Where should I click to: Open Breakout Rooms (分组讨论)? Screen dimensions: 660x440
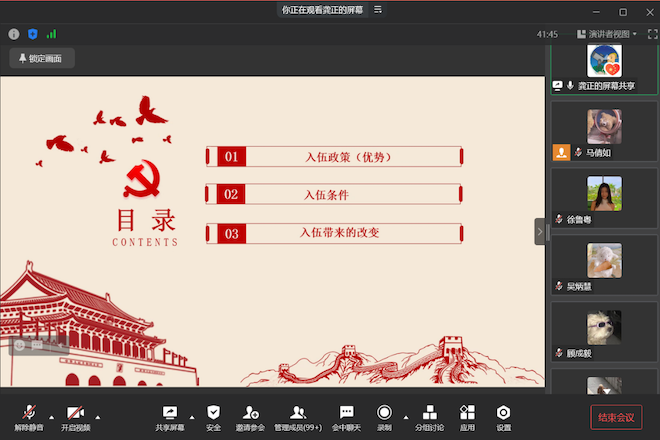431,415
